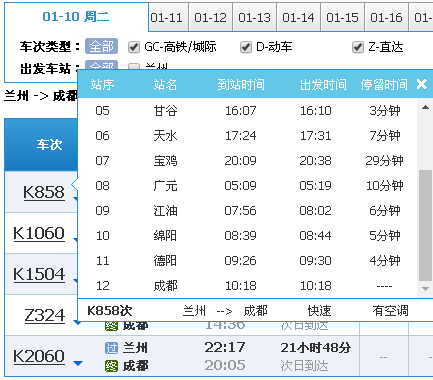
Task: Select station 江油 in stop list
Action: click(165, 211)
